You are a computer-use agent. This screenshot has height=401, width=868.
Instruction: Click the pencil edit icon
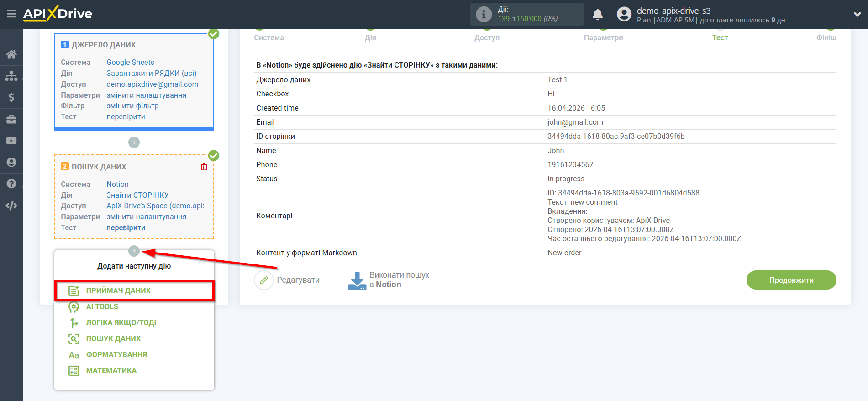tap(264, 280)
